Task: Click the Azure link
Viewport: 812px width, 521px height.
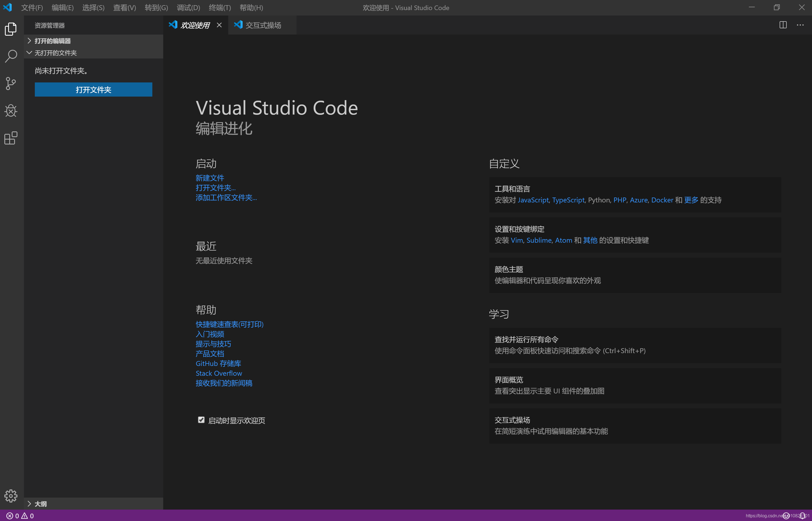Action: 638,200
